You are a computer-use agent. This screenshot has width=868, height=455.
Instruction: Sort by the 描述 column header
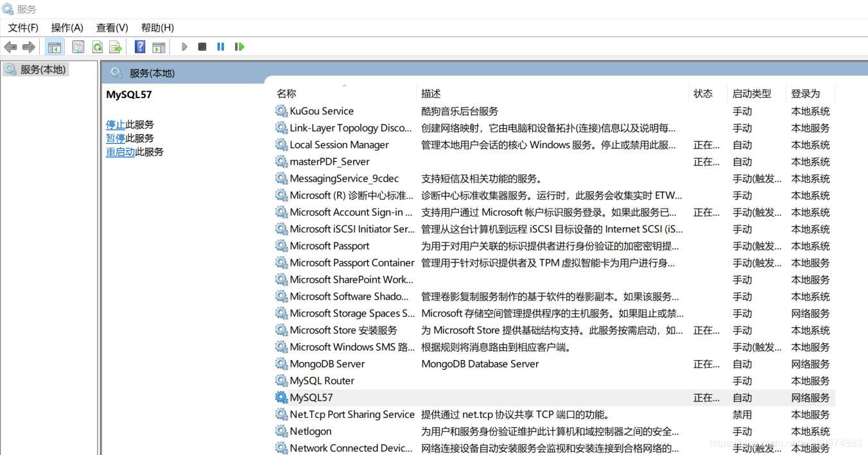[x=431, y=94]
